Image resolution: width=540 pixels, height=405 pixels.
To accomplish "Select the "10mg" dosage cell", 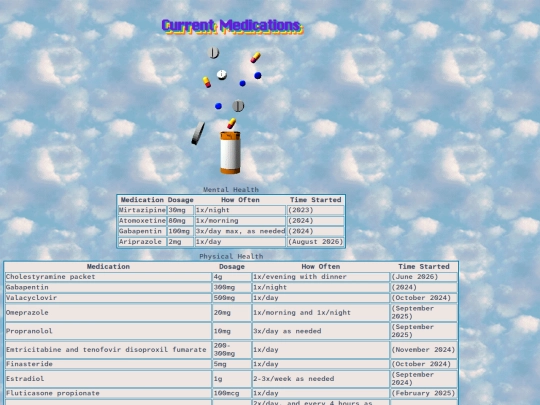I will (x=232, y=331).
